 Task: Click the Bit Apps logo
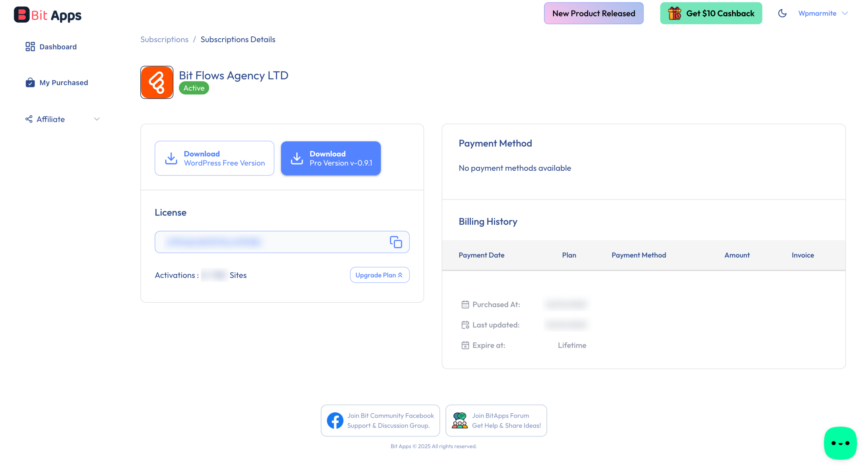47,15
